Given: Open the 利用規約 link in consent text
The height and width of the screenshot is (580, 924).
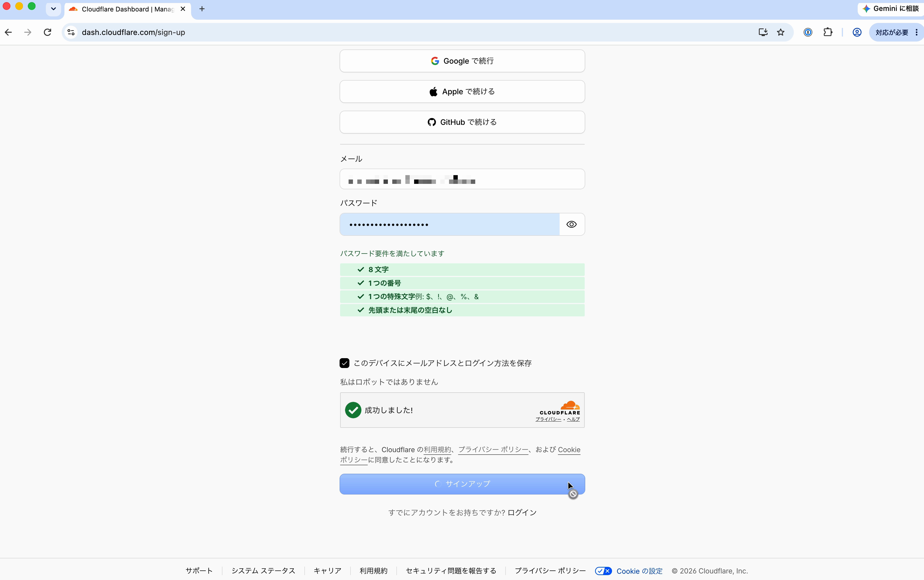Looking at the screenshot, I should [437, 450].
